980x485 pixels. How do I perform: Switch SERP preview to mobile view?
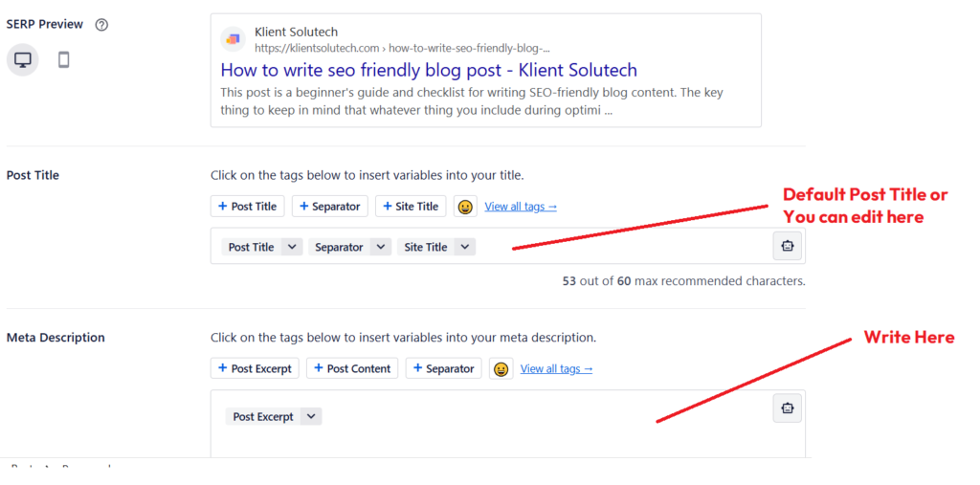pos(63,60)
